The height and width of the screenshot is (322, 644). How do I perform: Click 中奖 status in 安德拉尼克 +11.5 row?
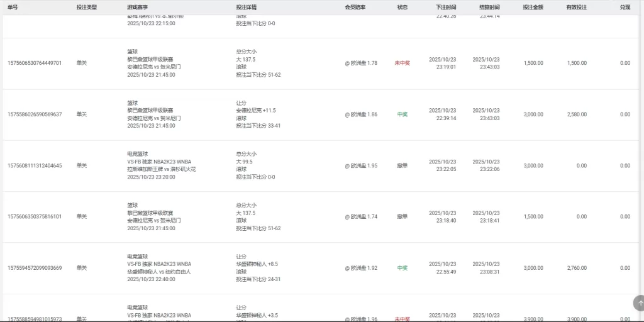pos(402,114)
